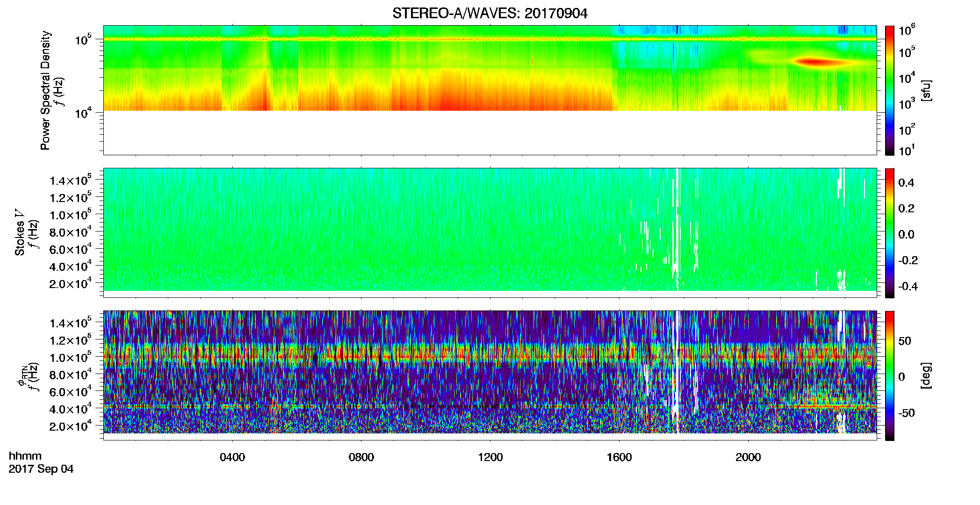Click the 1600 time tick label

[x=620, y=457]
